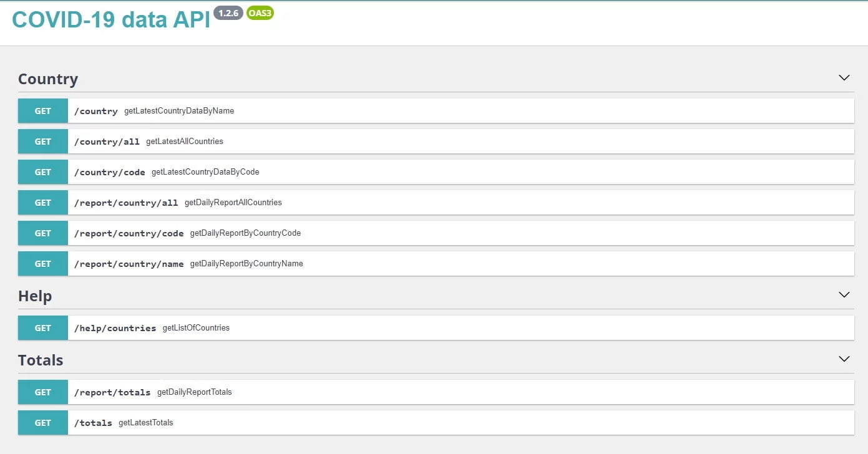Click the Country section heading
868x454 pixels.
(x=48, y=79)
